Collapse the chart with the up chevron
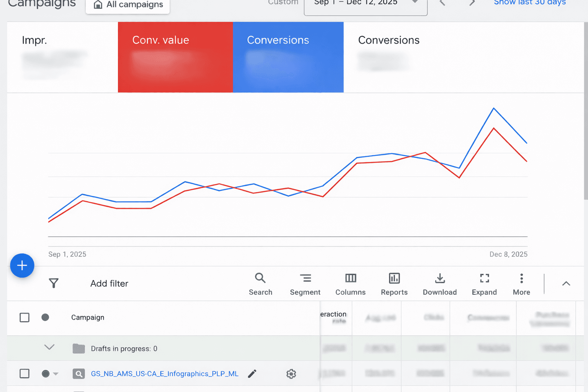 (566, 284)
